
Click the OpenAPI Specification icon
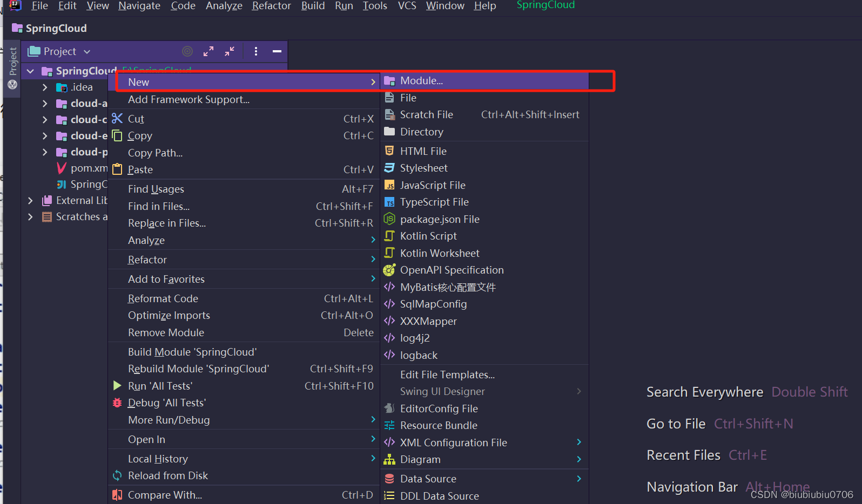389,270
